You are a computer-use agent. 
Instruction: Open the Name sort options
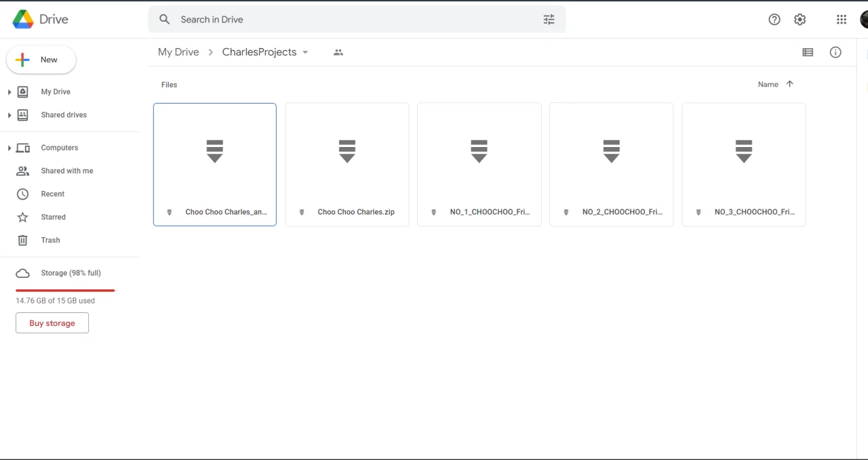[768, 85]
